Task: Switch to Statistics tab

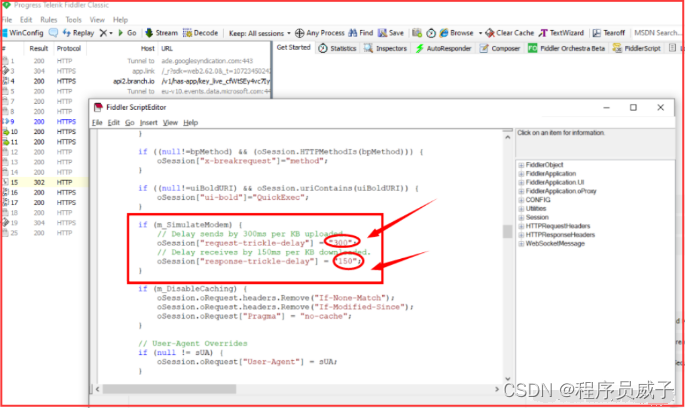Action: pyautogui.click(x=337, y=48)
